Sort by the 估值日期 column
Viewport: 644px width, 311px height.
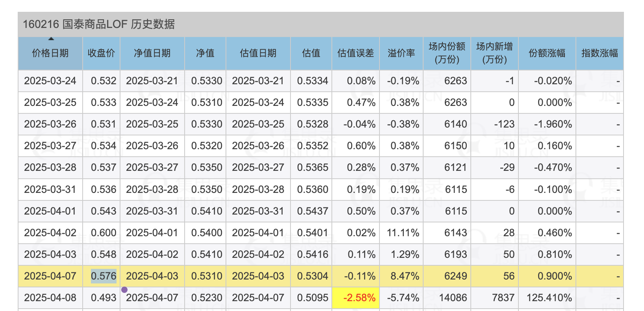(x=258, y=54)
